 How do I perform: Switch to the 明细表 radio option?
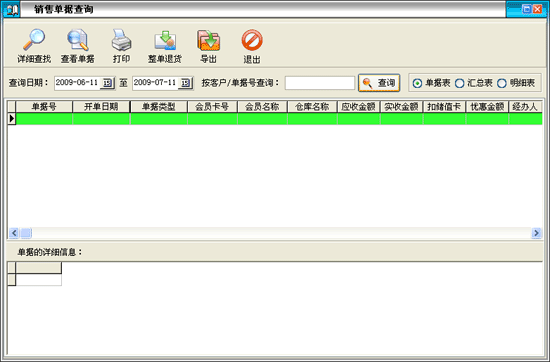pyautogui.click(x=502, y=83)
